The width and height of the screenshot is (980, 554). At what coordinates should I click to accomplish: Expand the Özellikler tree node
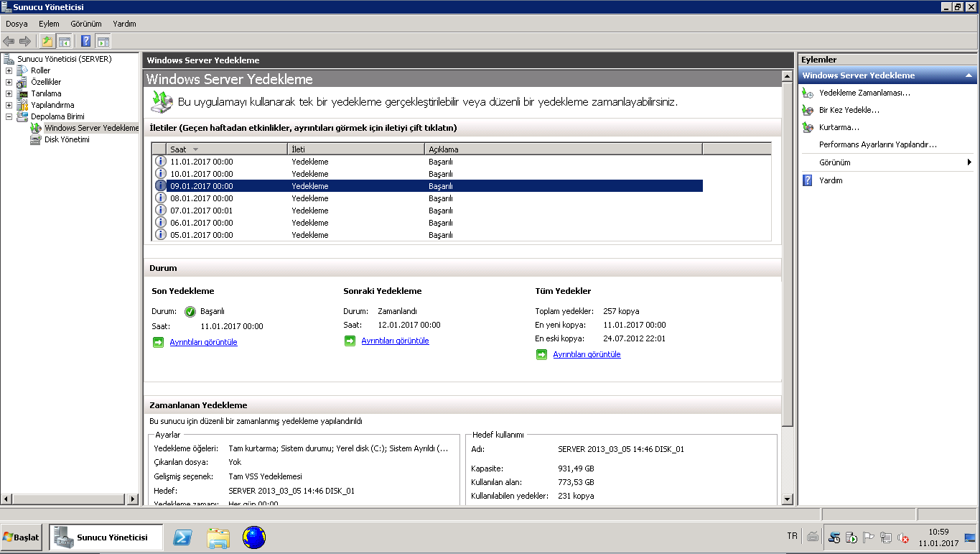pos(9,82)
